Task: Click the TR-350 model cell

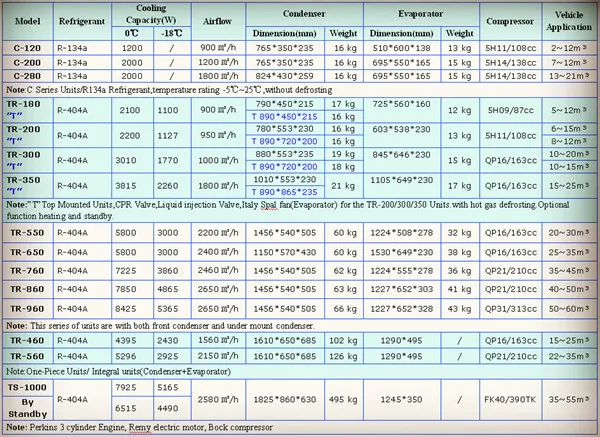Action: point(30,185)
